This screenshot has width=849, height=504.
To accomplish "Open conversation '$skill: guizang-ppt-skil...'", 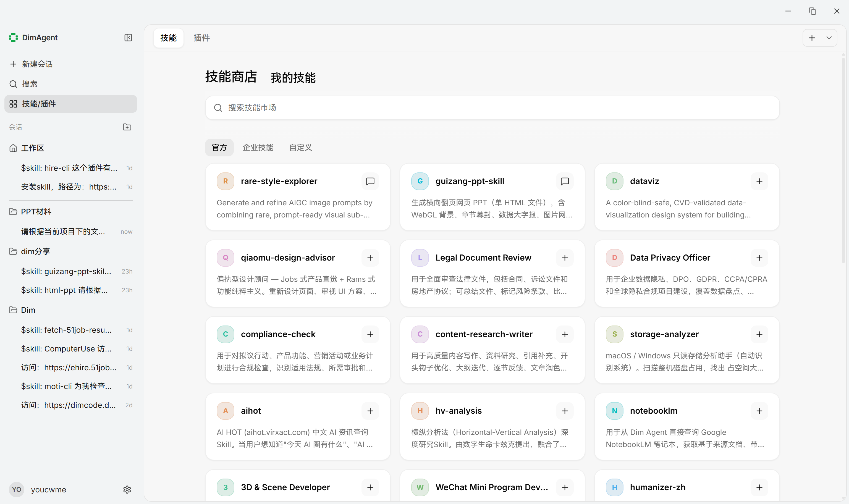I will [71, 271].
